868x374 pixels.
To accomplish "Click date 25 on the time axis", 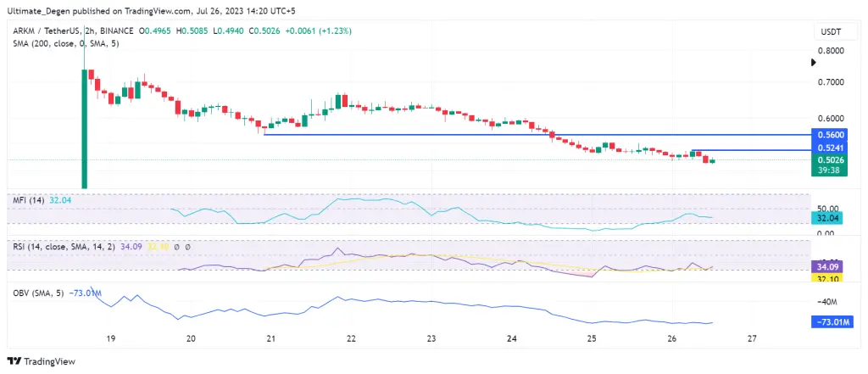I will (x=592, y=338).
